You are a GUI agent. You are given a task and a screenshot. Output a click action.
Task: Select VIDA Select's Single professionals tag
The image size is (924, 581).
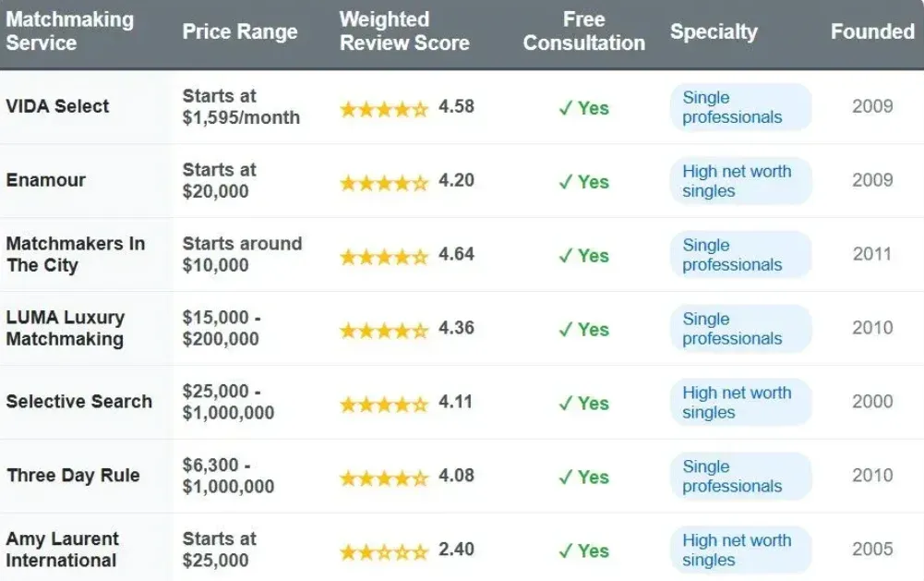click(739, 107)
